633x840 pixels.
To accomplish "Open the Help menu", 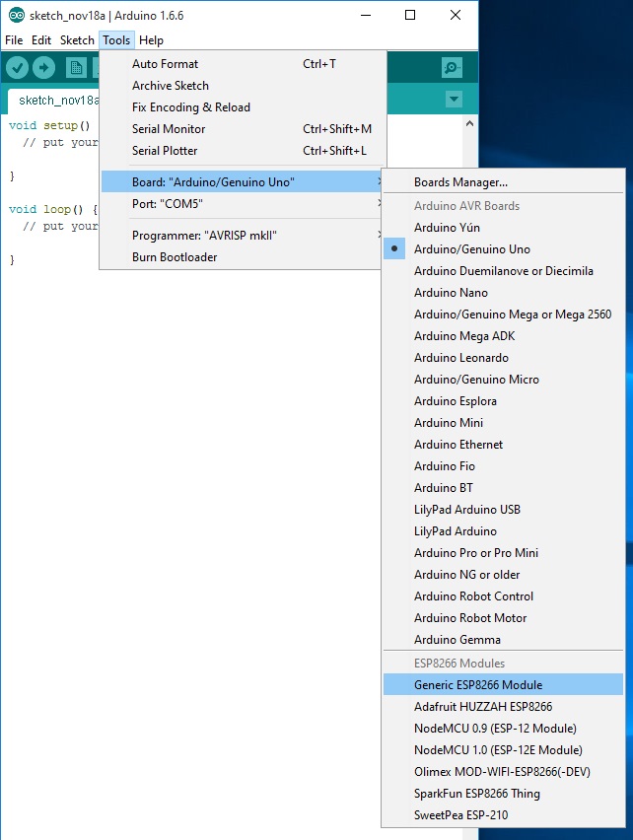I will [x=151, y=40].
